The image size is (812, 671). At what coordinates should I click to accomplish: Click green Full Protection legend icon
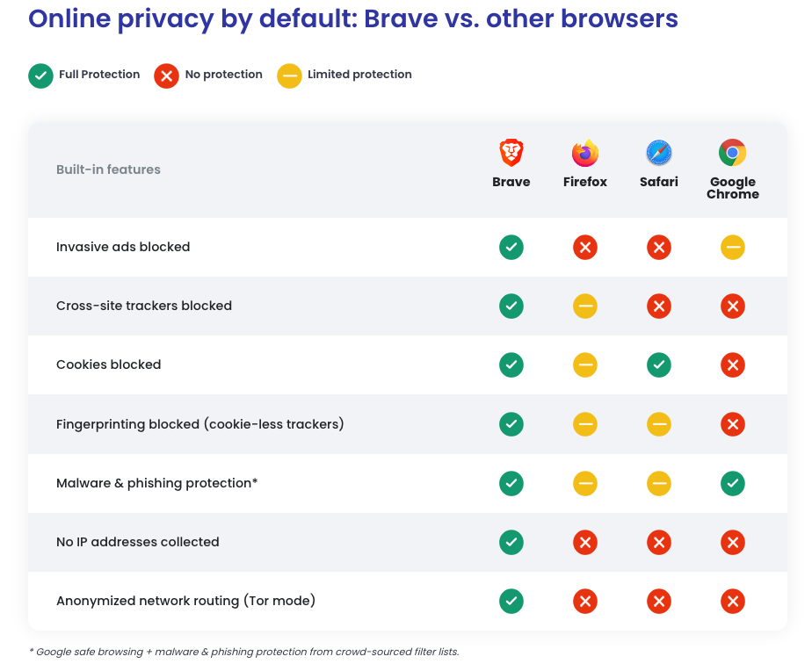tap(40, 76)
